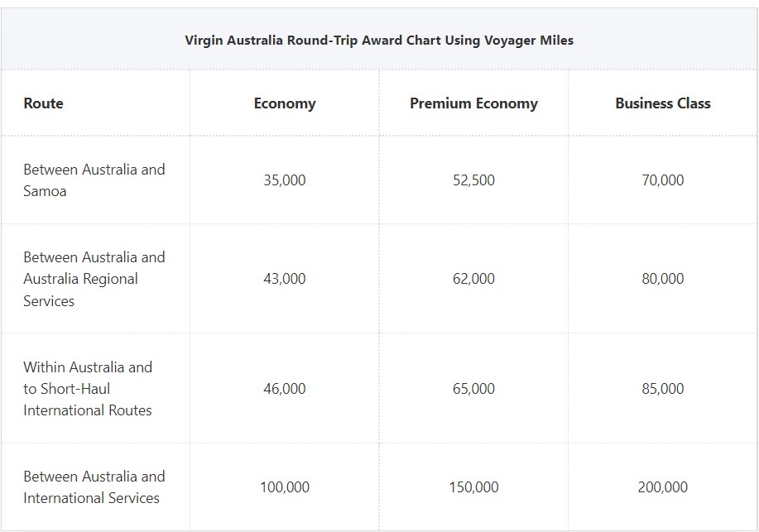Click the Australia Regional Services route

[x=94, y=279]
